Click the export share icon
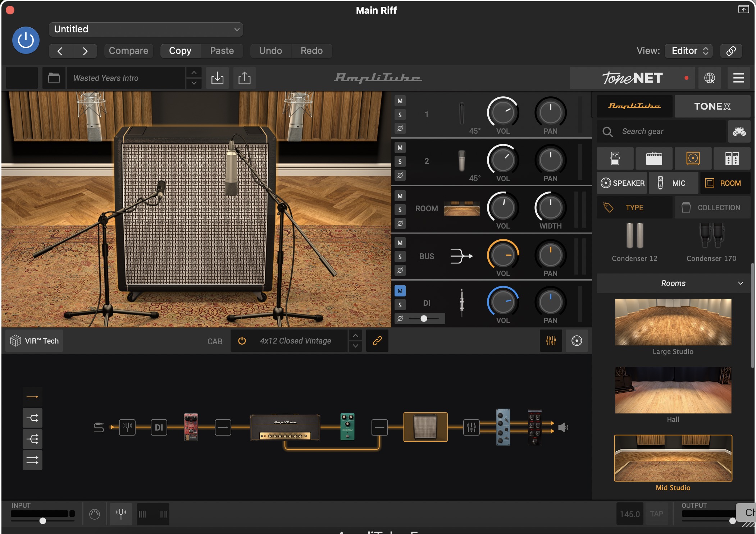756x534 pixels. 245,78
